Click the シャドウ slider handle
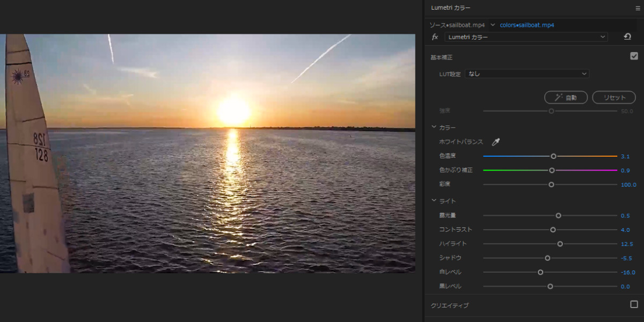Viewport: 644px width, 322px height. pos(547,258)
